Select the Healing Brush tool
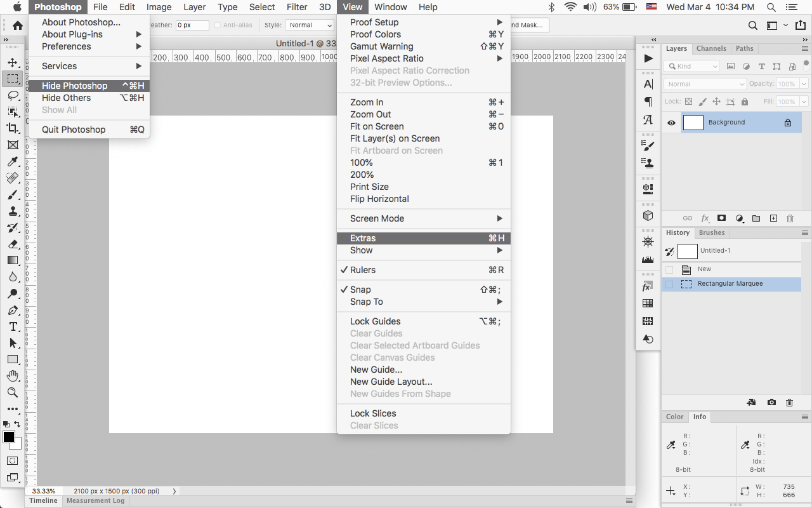This screenshot has width=812, height=508. pos(12,178)
